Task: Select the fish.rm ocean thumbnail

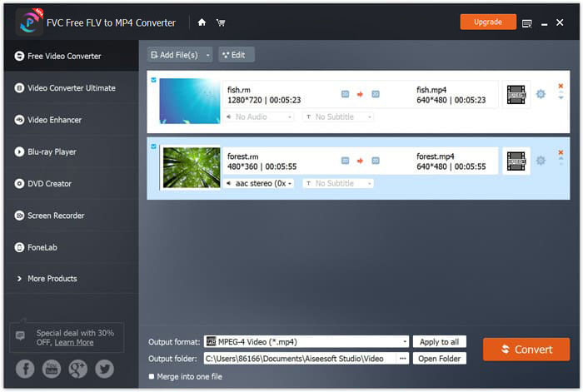Action: [190, 101]
